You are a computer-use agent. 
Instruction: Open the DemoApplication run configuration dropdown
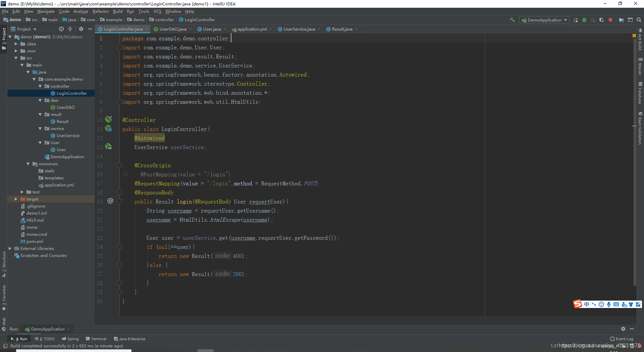click(x=544, y=20)
